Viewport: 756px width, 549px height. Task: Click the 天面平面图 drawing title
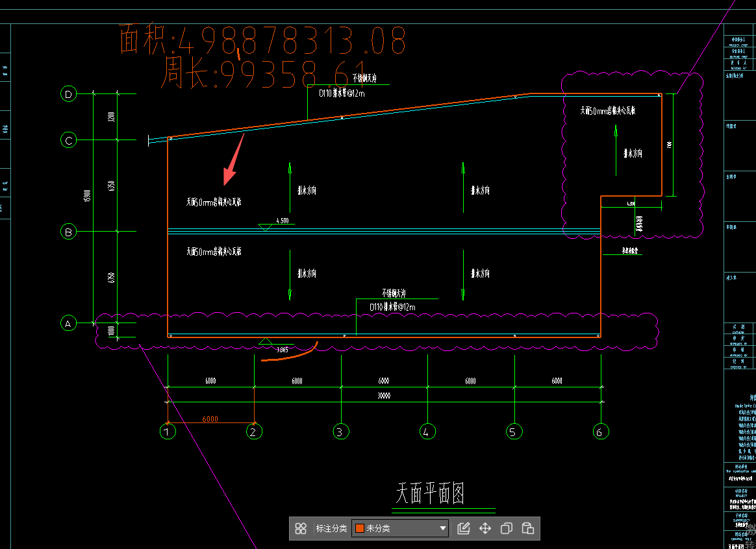click(430, 494)
